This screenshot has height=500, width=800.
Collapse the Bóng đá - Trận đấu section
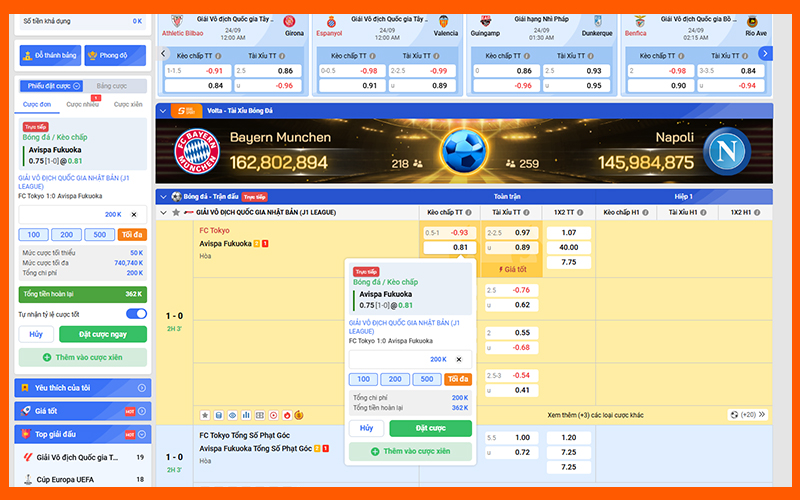163,197
